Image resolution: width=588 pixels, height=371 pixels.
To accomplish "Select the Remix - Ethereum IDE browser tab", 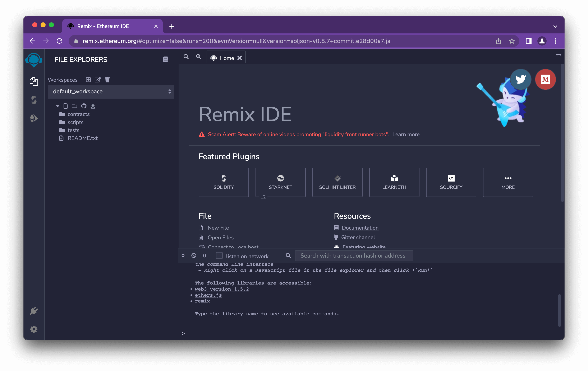I will pos(112,26).
